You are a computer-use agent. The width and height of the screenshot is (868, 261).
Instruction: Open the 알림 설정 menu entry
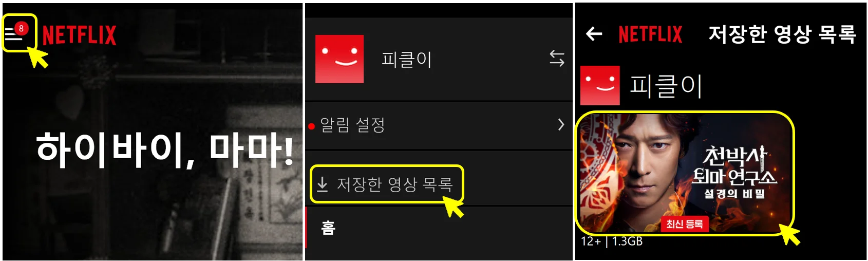point(439,125)
